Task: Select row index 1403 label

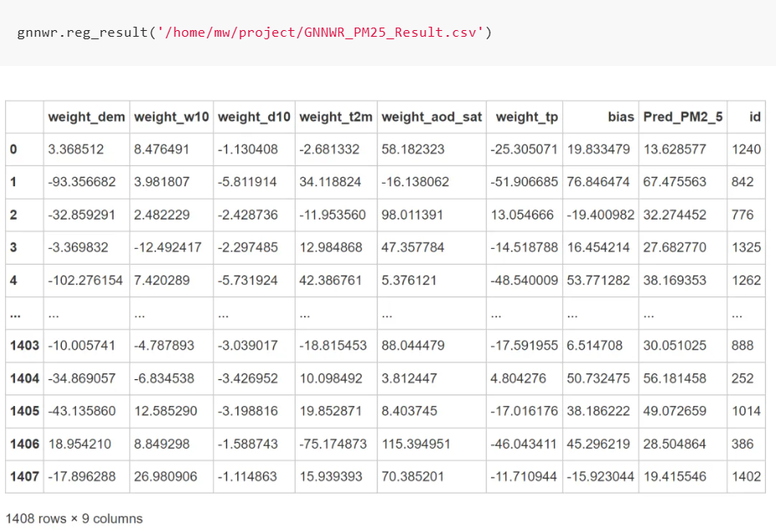Action: pos(24,346)
